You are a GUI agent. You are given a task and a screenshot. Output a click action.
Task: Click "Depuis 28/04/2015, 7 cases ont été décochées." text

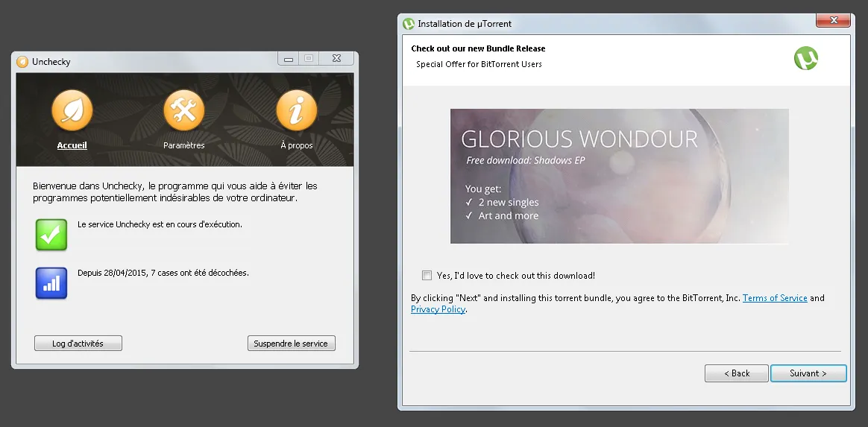(x=163, y=273)
